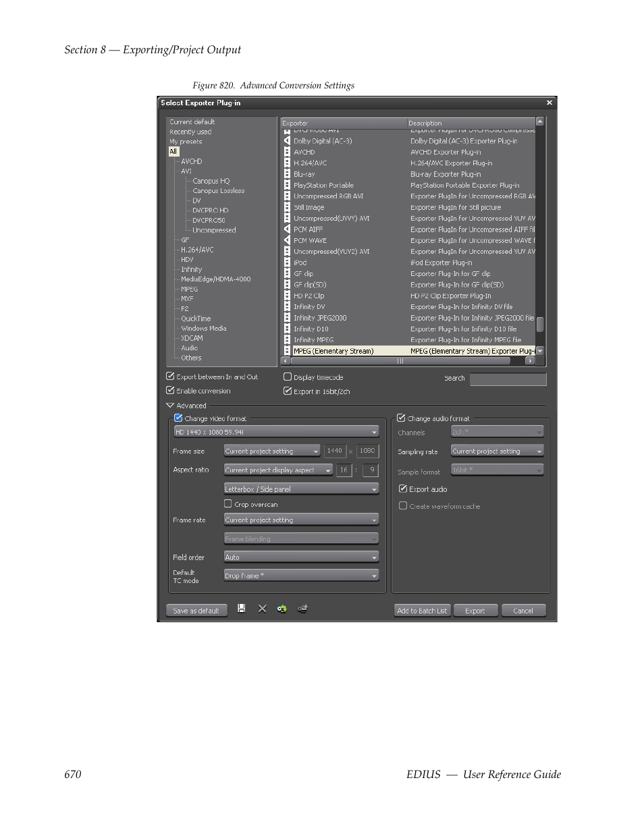Toggle Export between In and Out checkbox
644x828 pixels.
[x=170, y=377]
